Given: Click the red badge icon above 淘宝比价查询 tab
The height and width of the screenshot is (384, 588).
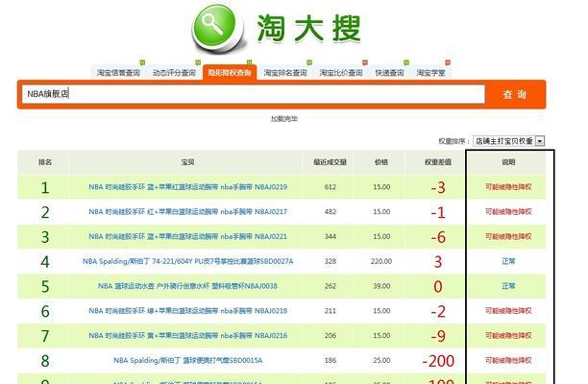Looking at the screenshot, I should 364,62.
